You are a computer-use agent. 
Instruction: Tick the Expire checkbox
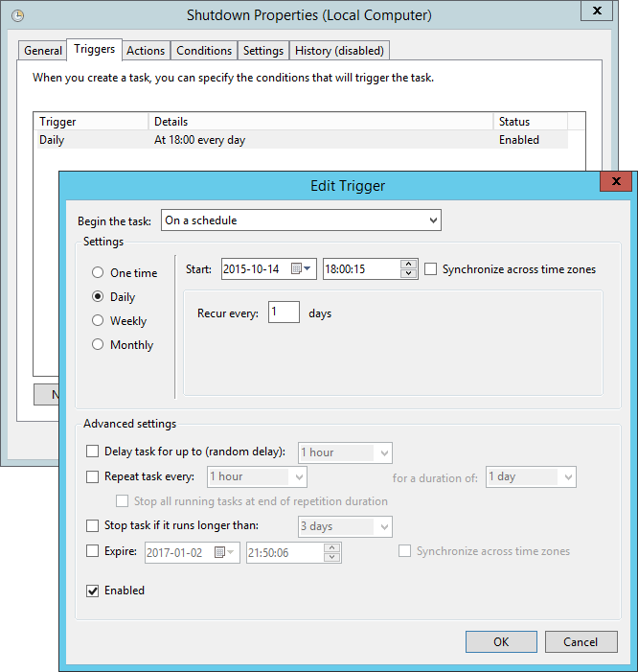pyautogui.click(x=93, y=551)
